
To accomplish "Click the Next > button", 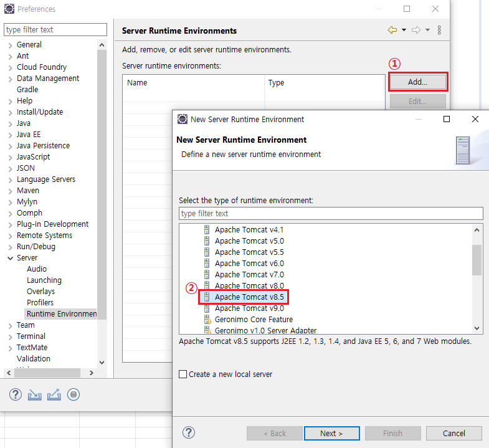I will [x=332, y=433].
